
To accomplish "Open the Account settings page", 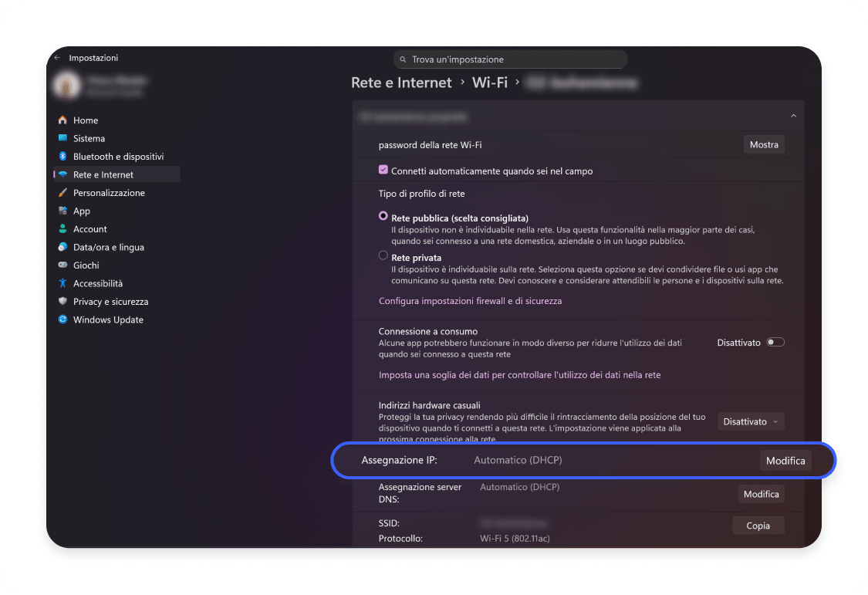I will [x=90, y=229].
